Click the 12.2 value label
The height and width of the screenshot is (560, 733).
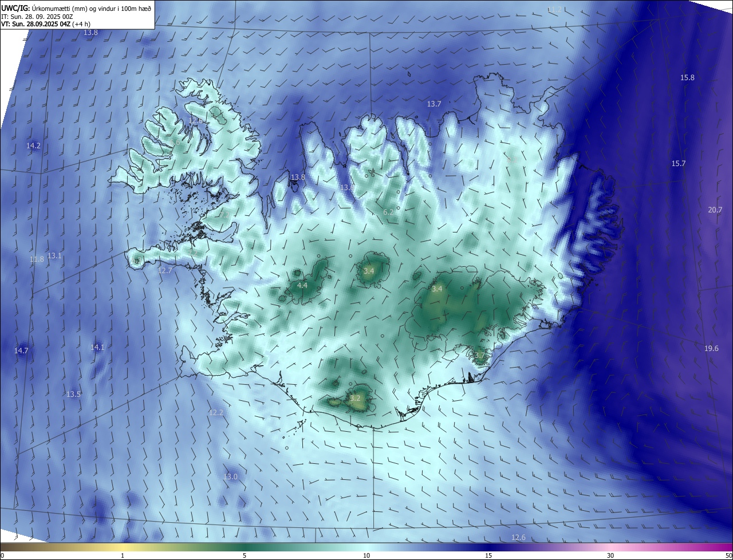coord(216,413)
